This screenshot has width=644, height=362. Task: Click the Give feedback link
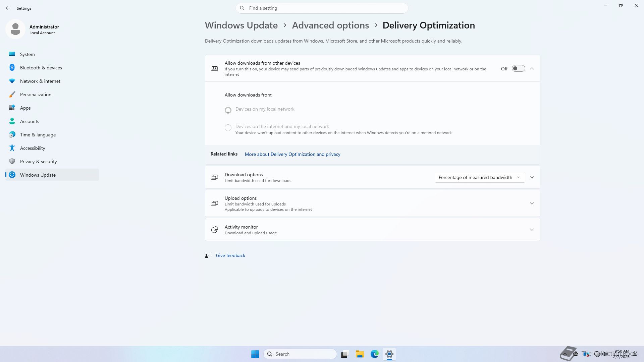pyautogui.click(x=230, y=255)
